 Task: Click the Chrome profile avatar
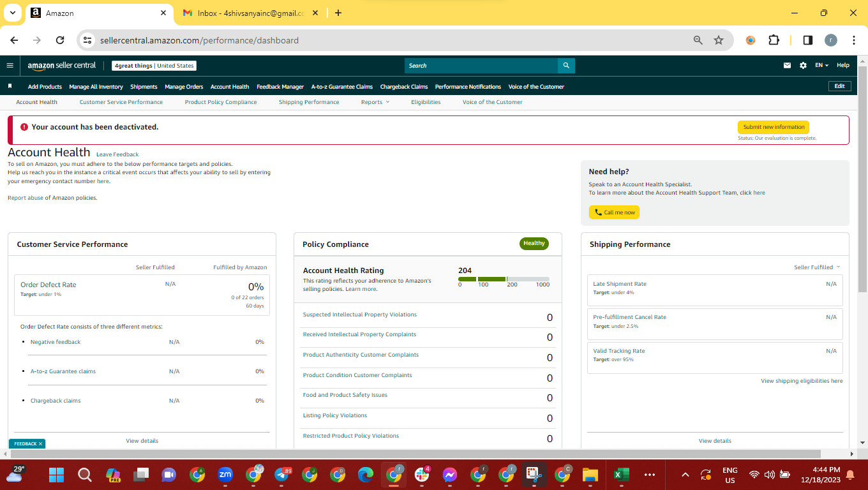coord(831,40)
